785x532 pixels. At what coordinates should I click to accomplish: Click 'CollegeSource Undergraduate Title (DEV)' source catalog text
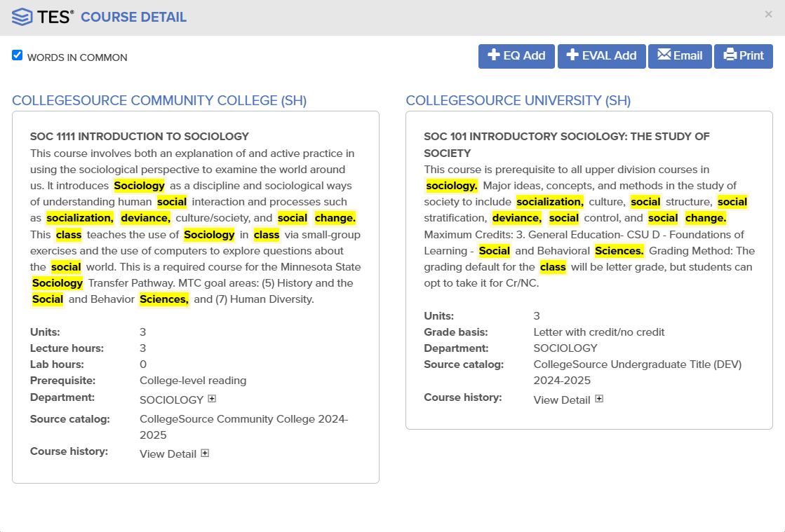637,364
